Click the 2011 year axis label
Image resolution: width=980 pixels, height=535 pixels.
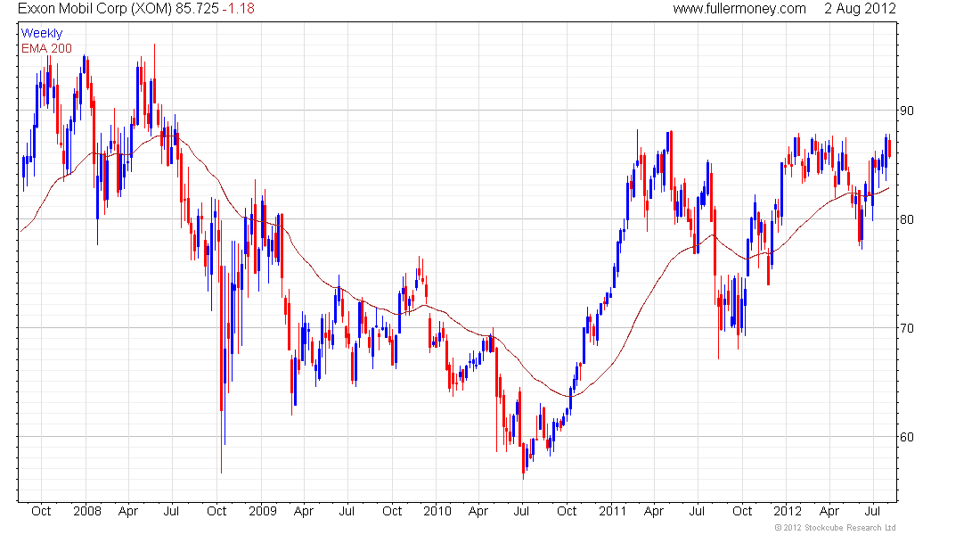click(x=613, y=511)
